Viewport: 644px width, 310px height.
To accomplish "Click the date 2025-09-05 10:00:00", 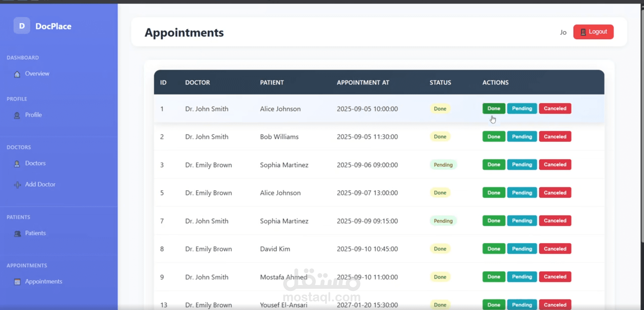I will pos(367,109).
